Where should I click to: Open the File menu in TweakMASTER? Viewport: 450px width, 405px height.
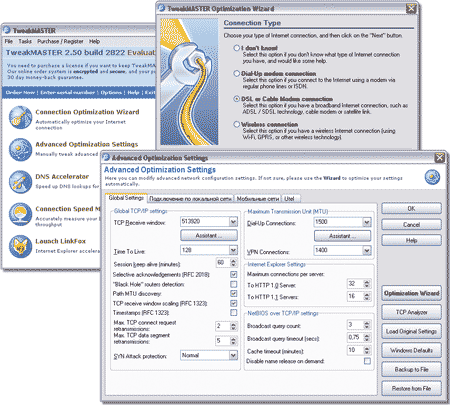pos(9,41)
